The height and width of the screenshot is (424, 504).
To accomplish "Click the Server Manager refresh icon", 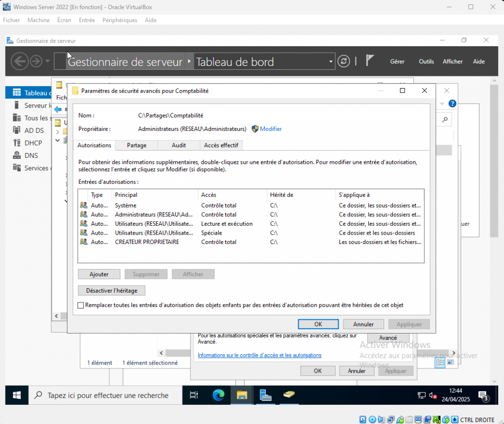I will pyautogui.click(x=344, y=61).
